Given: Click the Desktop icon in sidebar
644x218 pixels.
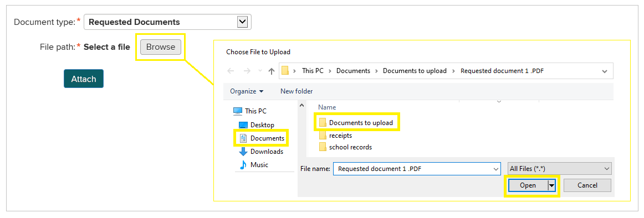Looking at the screenshot, I should [243, 124].
